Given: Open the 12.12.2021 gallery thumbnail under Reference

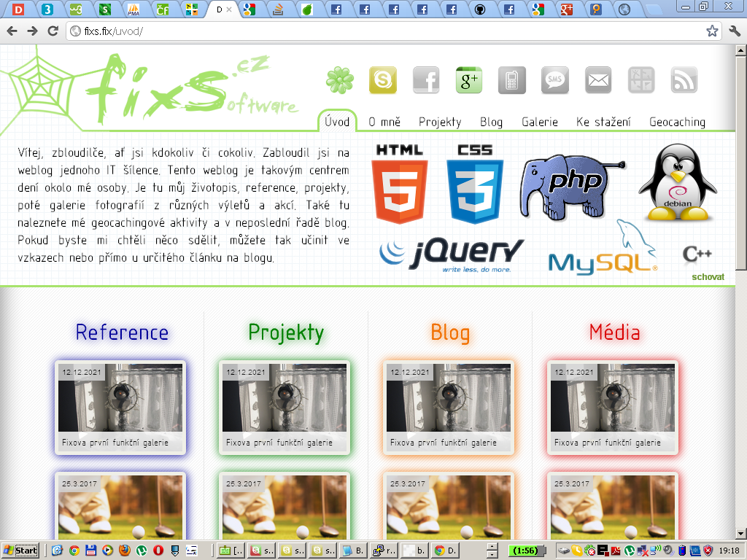Looking at the screenshot, I should point(120,407).
